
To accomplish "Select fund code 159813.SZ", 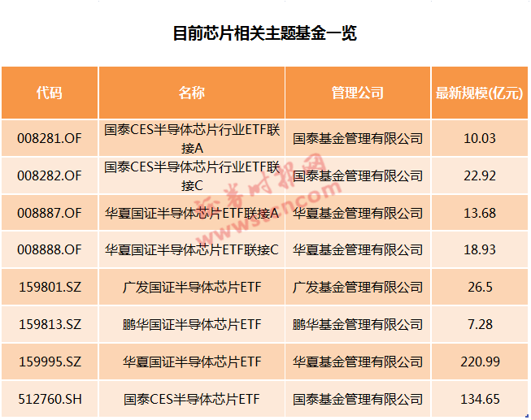I will [50, 325].
